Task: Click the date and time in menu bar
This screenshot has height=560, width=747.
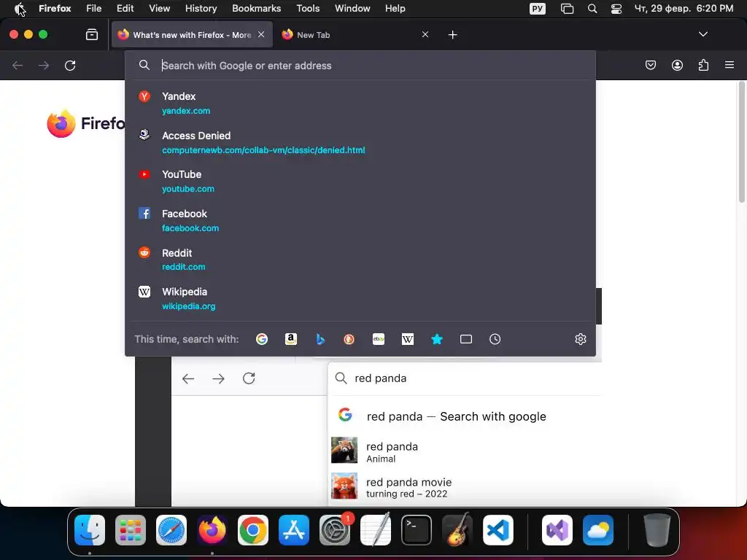Action: click(684, 9)
